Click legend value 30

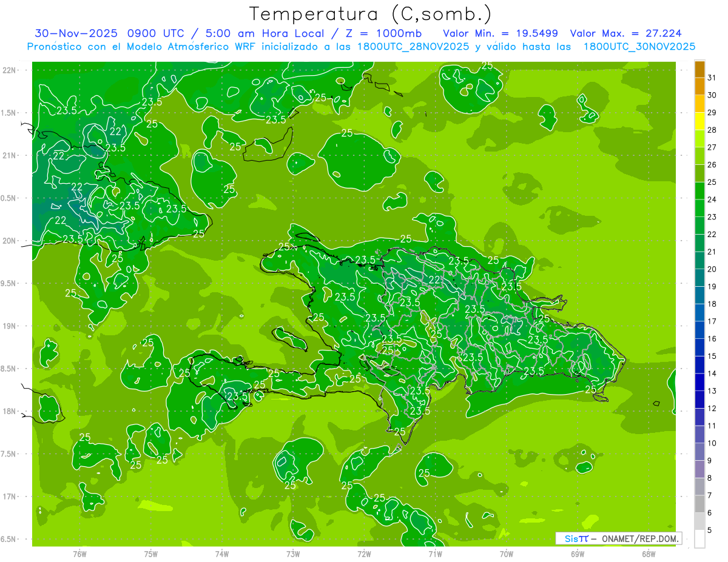[x=712, y=95]
